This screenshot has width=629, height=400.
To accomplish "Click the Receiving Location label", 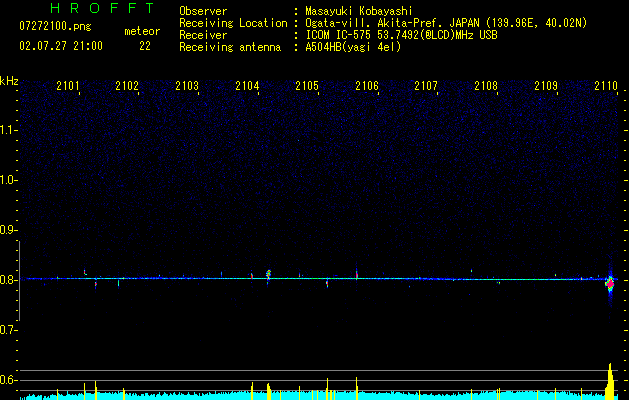I will pyautogui.click(x=233, y=23).
